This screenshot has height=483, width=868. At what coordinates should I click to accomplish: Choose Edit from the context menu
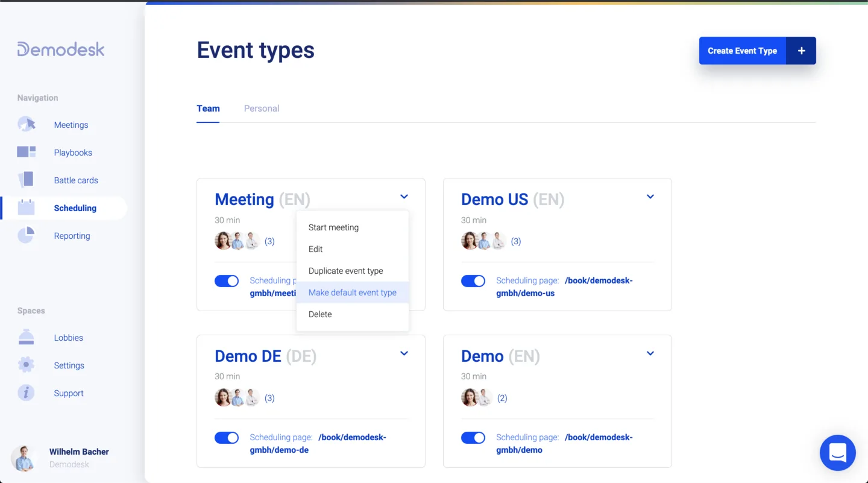[x=353, y=249]
